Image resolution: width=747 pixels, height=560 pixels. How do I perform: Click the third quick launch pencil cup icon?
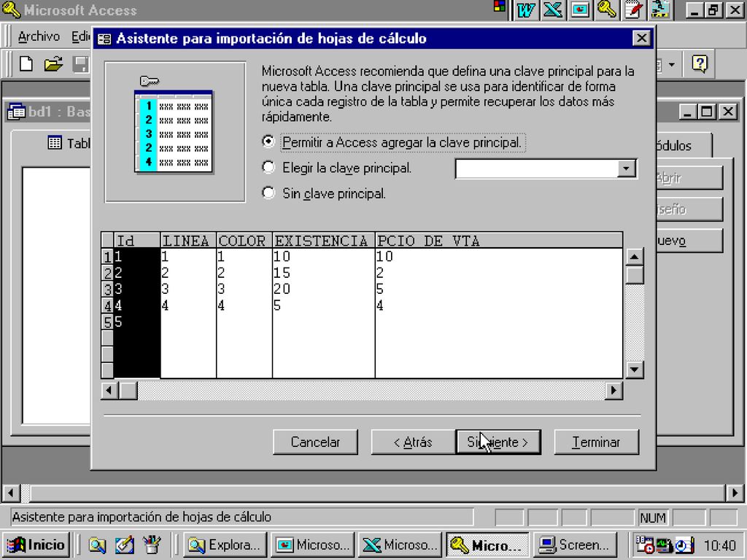pos(152,545)
